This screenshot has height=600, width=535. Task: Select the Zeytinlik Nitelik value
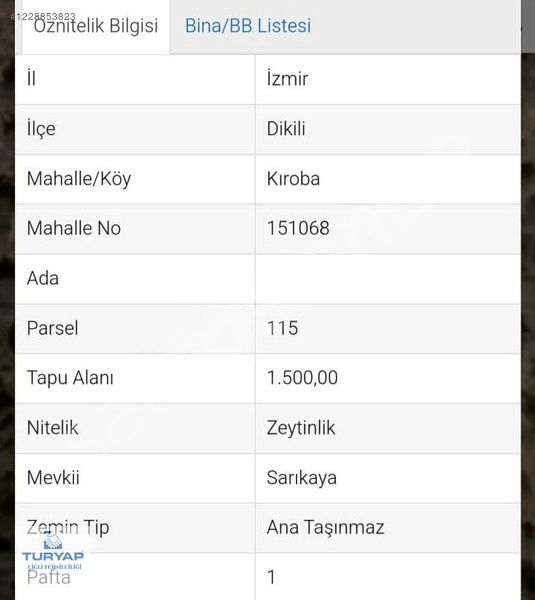pos(301,428)
